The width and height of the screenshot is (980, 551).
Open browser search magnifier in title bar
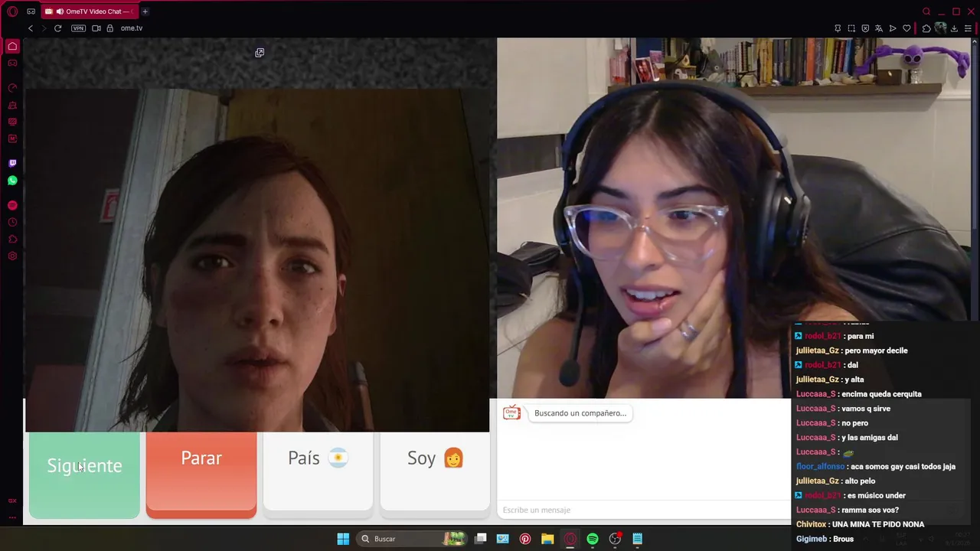click(926, 11)
